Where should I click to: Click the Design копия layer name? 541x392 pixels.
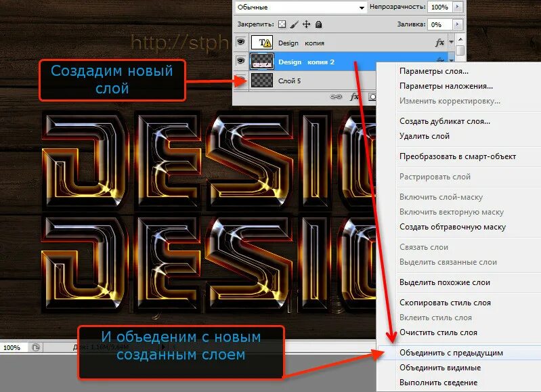301,43
